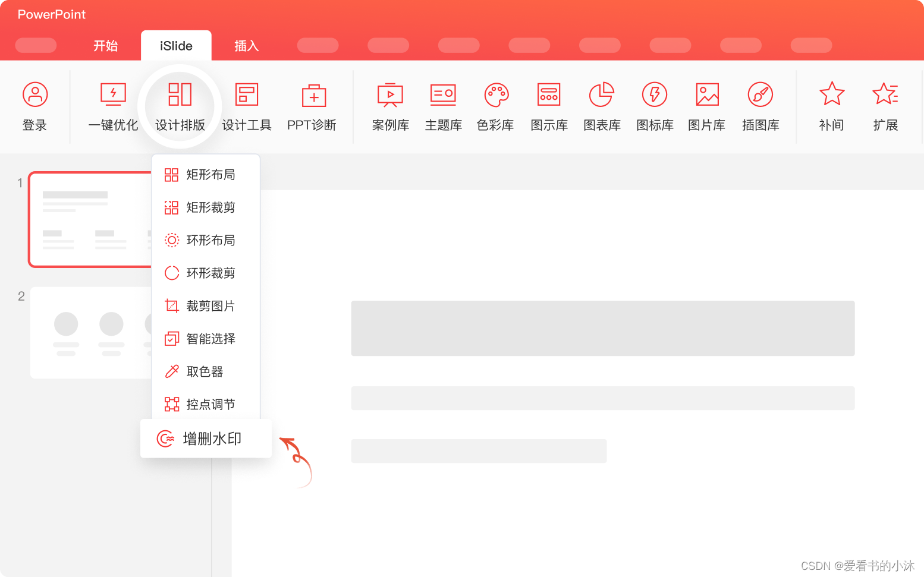The height and width of the screenshot is (577, 924).
Task: Select 裁剪图片 crop picture entry
Action: click(206, 306)
